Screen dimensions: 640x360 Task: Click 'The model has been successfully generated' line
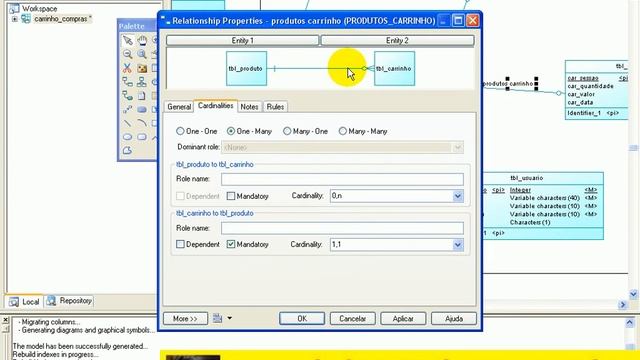click(x=80, y=346)
